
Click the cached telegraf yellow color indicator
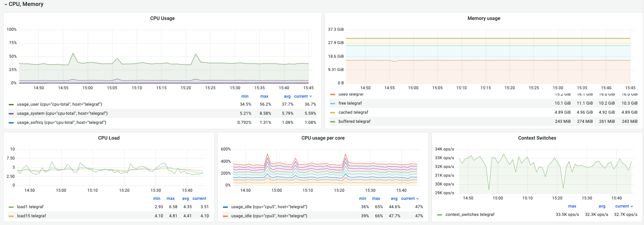(x=333, y=112)
